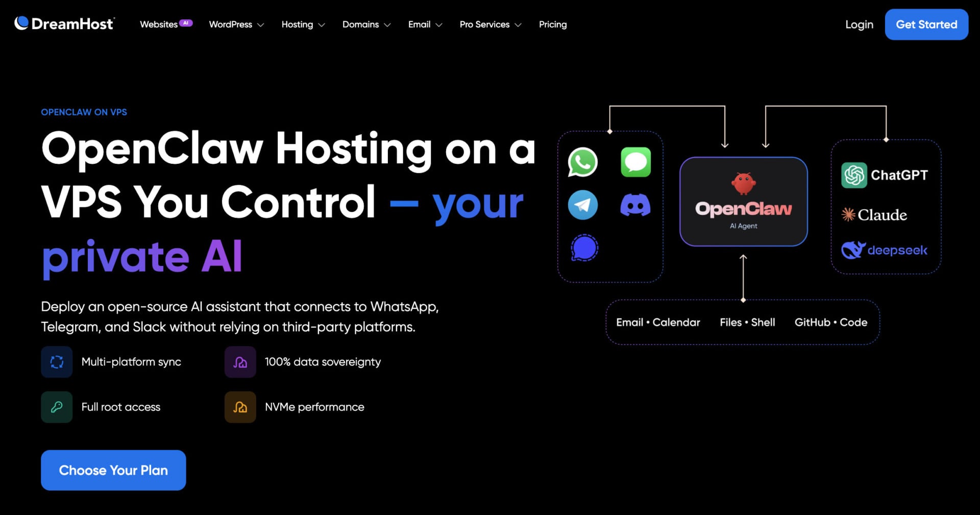Click the green iMessage bubble icon
Screen dimensions: 980x515
635,162
